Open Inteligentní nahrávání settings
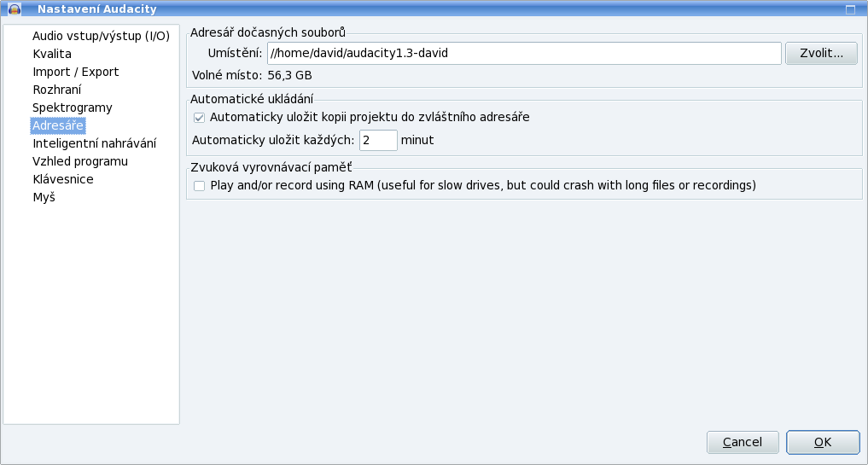This screenshot has width=868, height=465. coord(95,143)
